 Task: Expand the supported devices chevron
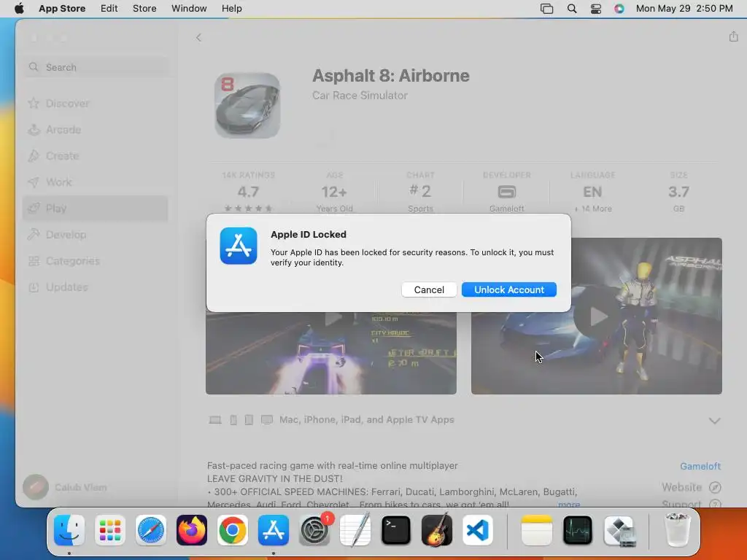click(714, 421)
